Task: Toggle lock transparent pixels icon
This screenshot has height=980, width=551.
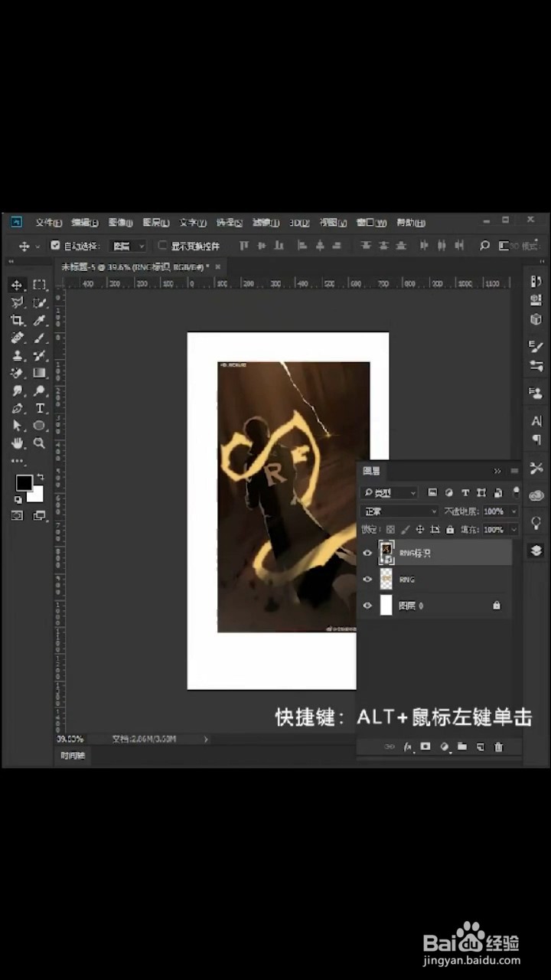Action: pos(390,529)
